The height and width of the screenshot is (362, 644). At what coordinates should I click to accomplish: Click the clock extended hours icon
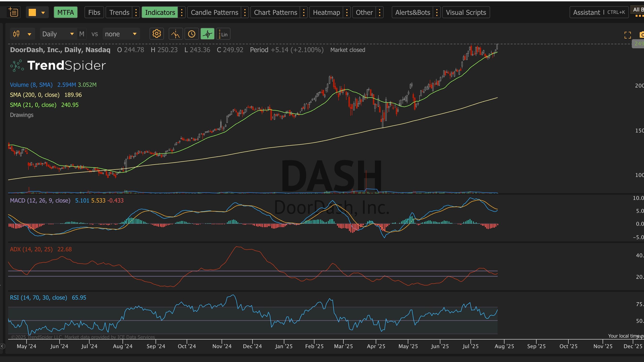click(x=191, y=34)
